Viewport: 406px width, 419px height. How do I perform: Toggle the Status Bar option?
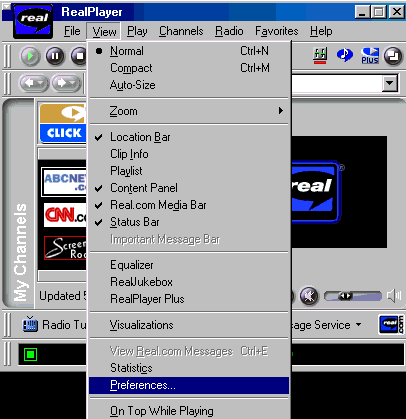pos(189,222)
